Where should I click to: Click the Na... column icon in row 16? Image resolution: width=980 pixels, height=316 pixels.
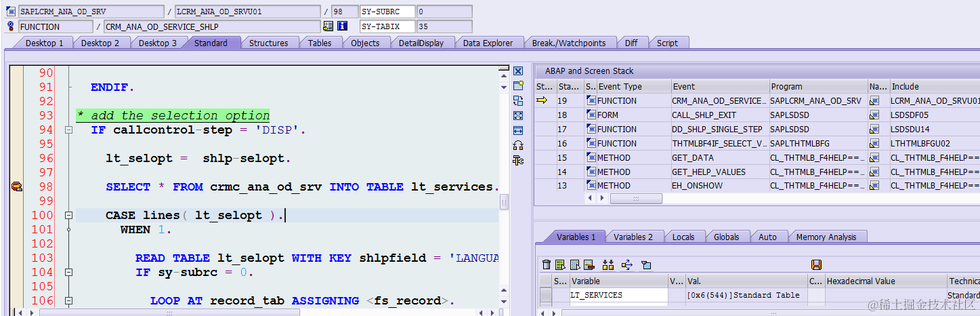tap(874, 144)
